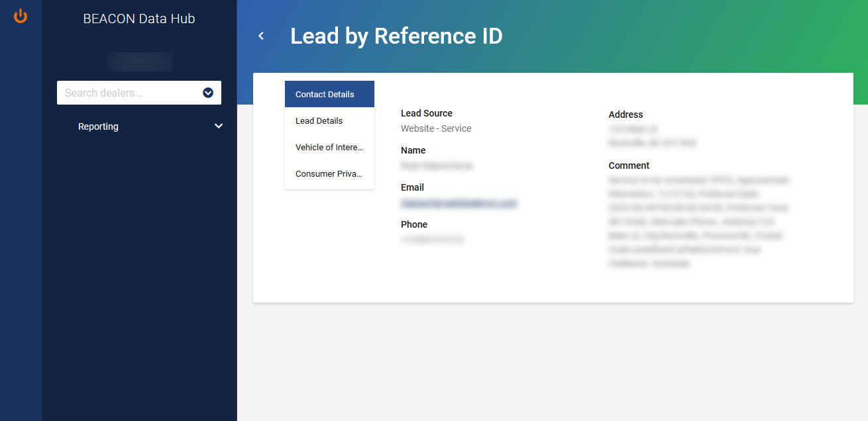
Task: Open the dealer search dropdown chevron
Action: (207, 93)
